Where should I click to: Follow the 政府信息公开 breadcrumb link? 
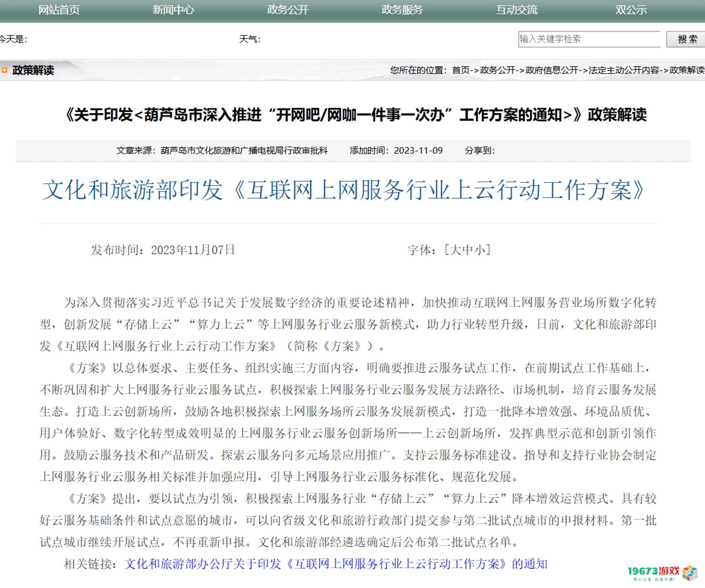point(551,70)
